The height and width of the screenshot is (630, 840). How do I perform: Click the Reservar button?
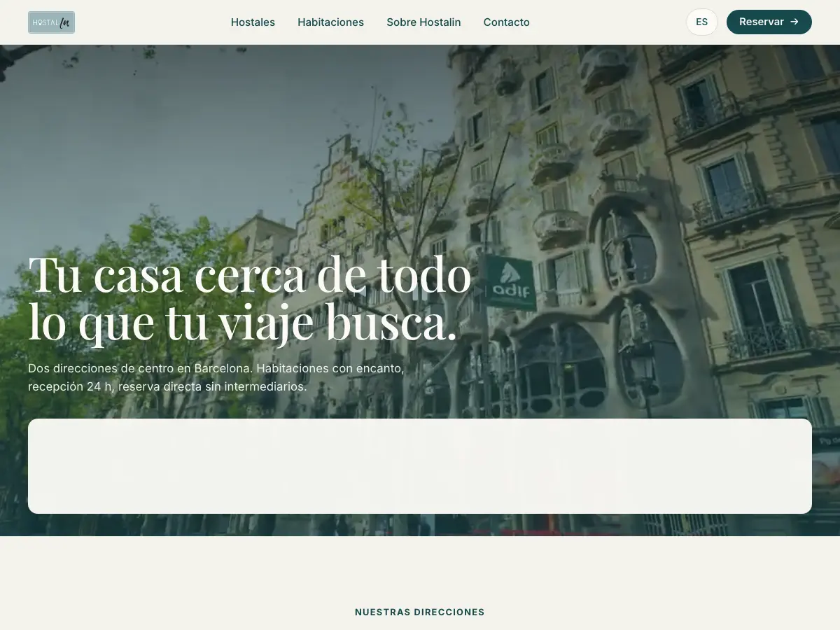click(769, 22)
